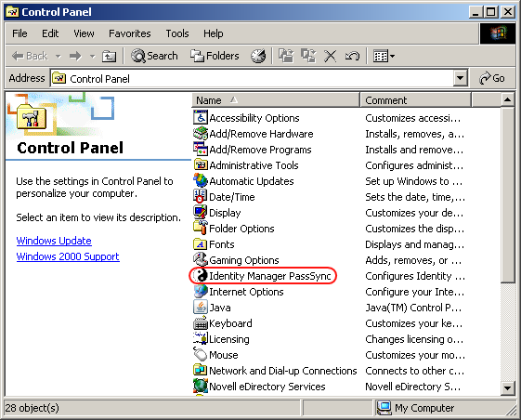Screen dimensions: 521x420
Task: Open the History toolbar button
Action: [258, 56]
